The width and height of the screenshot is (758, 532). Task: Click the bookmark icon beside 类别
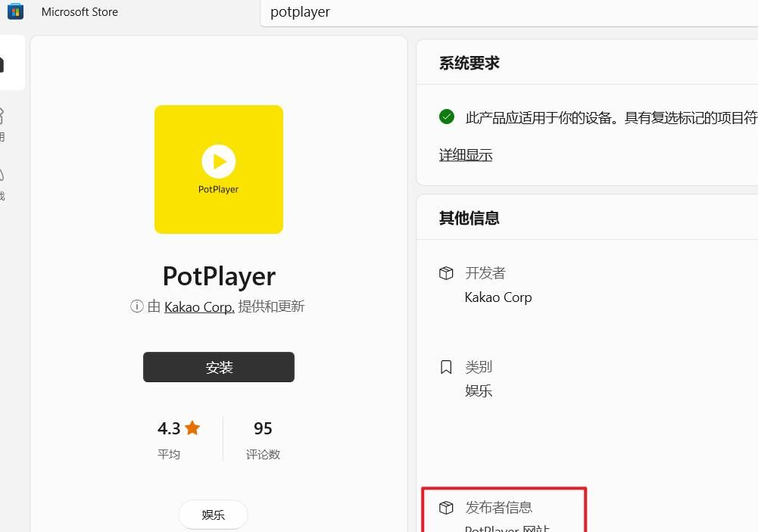coord(446,367)
